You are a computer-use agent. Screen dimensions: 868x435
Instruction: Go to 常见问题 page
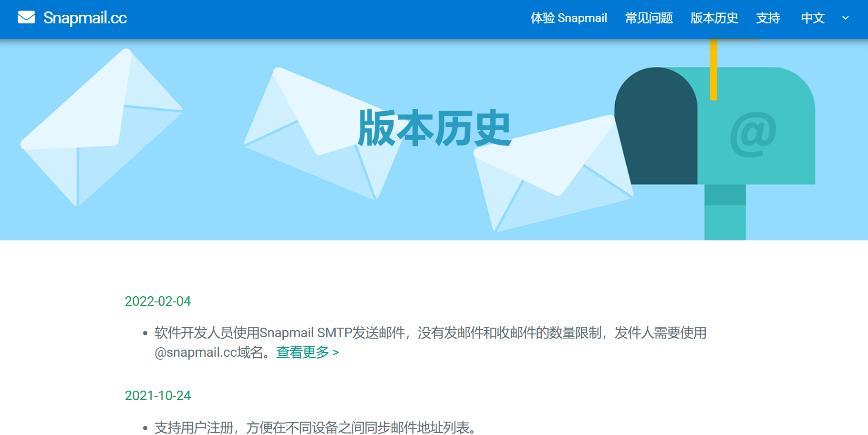(649, 18)
